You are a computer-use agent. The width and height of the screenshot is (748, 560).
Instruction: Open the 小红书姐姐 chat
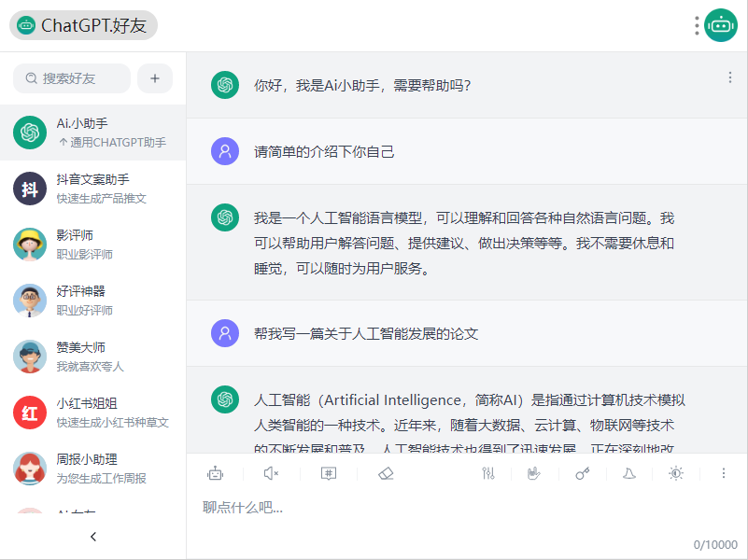tap(93, 413)
